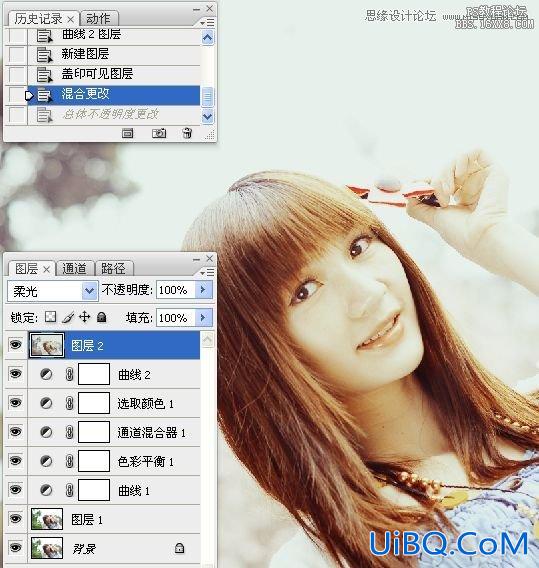Select the 总体不透明度更改 history state
Viewport: 539px width, 568px height.
pyautogui.click(x=113, y=115)
